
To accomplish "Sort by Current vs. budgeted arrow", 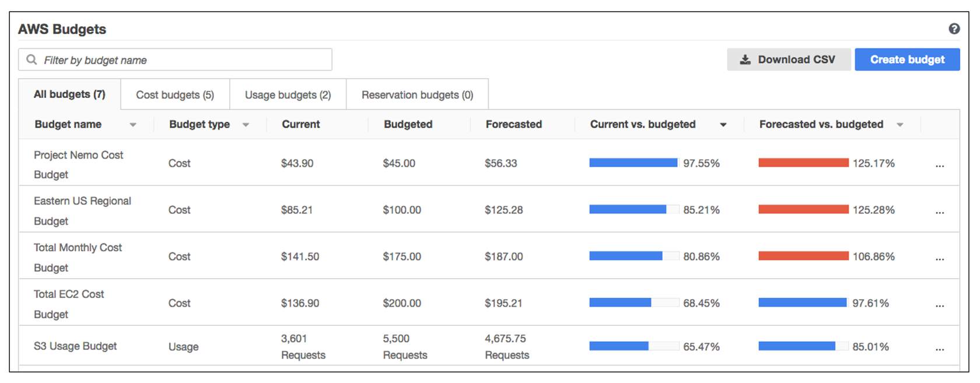I will pyautogui.click(x=723, y=125).
